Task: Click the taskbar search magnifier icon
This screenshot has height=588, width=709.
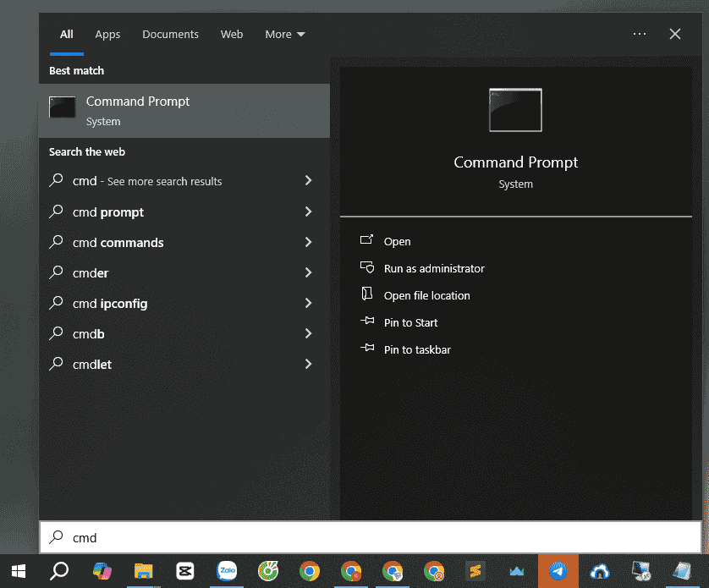Action: click(x=59, y=571)
